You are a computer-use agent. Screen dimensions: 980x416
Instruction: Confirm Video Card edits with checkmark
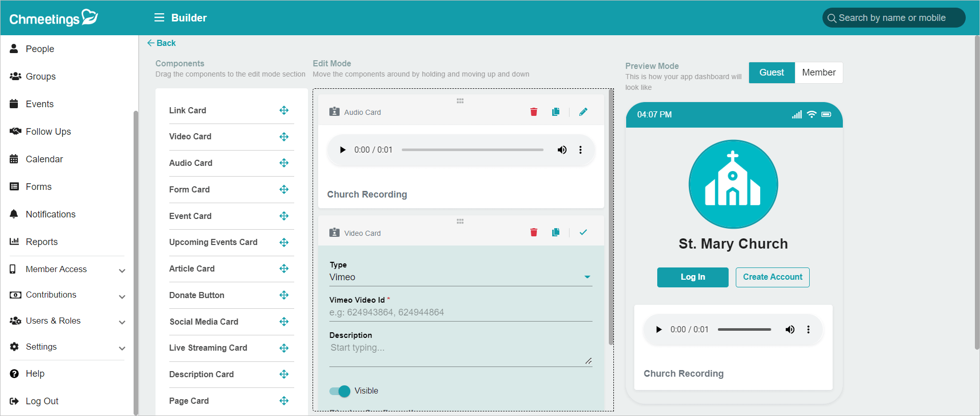click(583, 232)
